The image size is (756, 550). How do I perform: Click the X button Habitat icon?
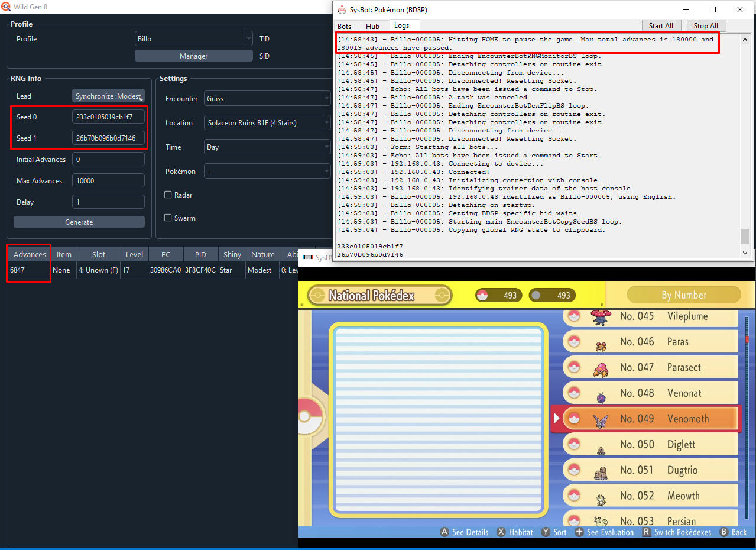pyautogui.click(x=501, y=532)
